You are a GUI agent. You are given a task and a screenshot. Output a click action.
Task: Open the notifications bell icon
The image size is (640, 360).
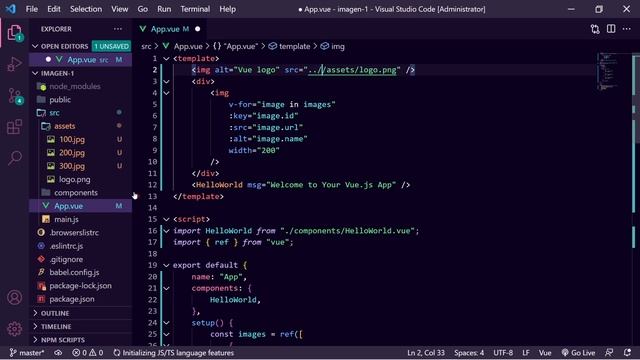click(627, 353)
